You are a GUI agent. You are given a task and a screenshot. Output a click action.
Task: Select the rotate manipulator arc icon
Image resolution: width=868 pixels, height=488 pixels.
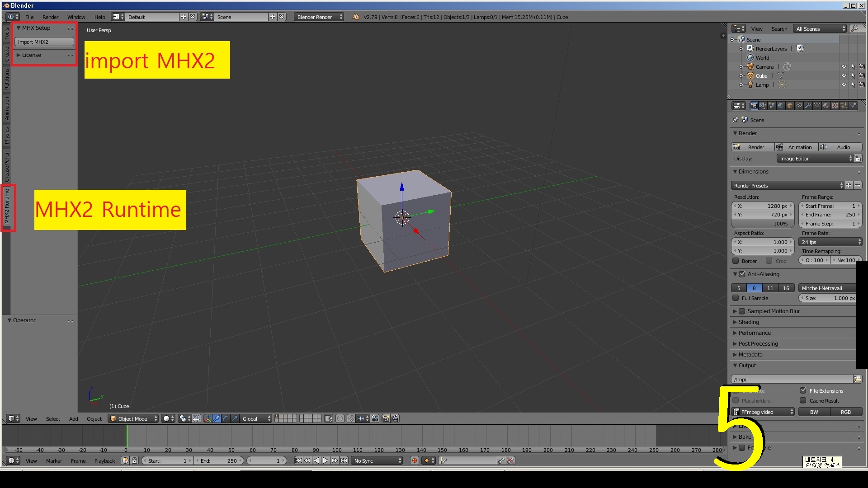[226, 419]
